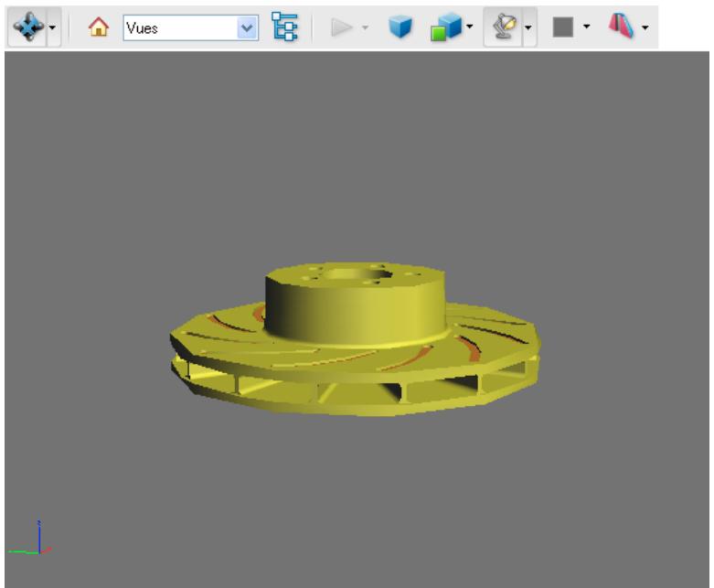Open the cross section dropdown arrow
This screenshot has width=714, height=588.
point(645,27)
